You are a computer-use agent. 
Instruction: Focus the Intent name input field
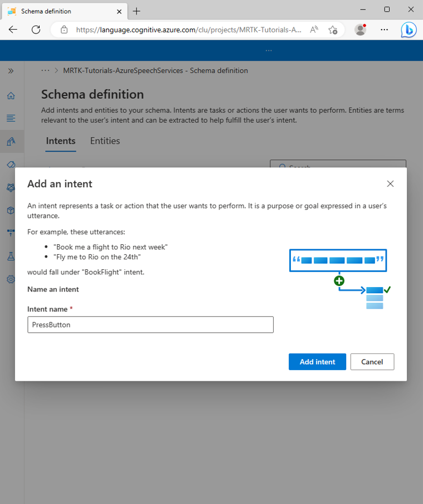coord(150,324)
